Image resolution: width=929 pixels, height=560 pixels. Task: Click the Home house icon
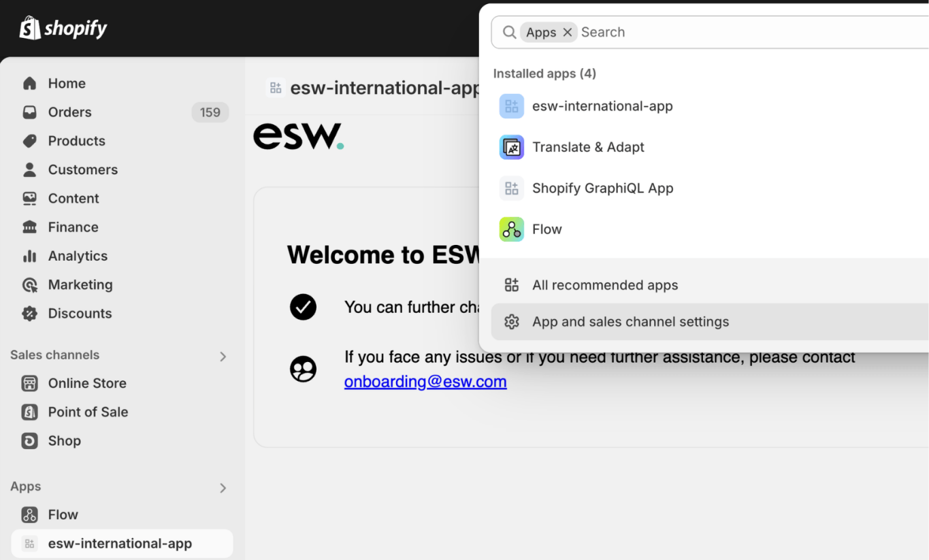tap(29, 84)
